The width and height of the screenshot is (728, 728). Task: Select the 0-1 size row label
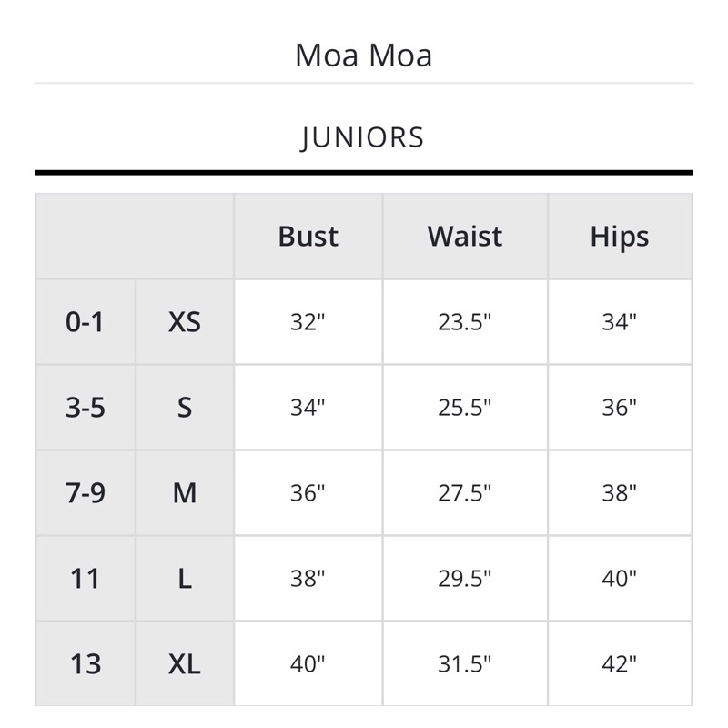(85, 322)
